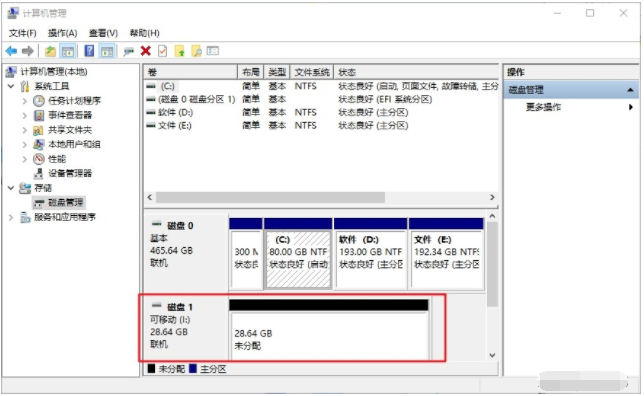Open the 查看(V) menu

pyautogui.click(x=104, y=33)
